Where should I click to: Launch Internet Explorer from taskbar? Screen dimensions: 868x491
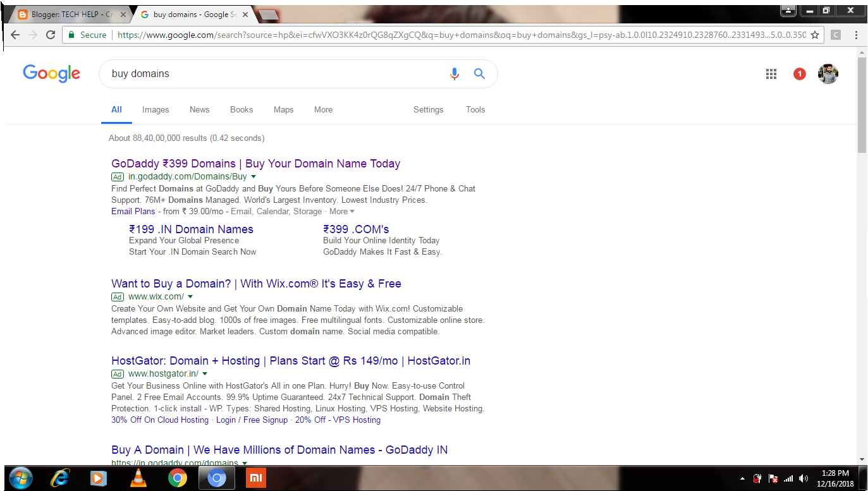[x=60, y=478]
